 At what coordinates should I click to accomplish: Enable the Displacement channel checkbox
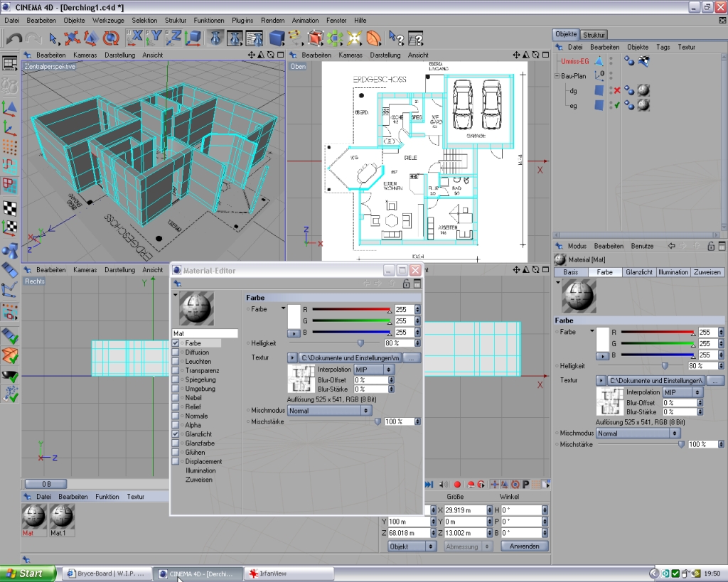click(x=176, y=461)
